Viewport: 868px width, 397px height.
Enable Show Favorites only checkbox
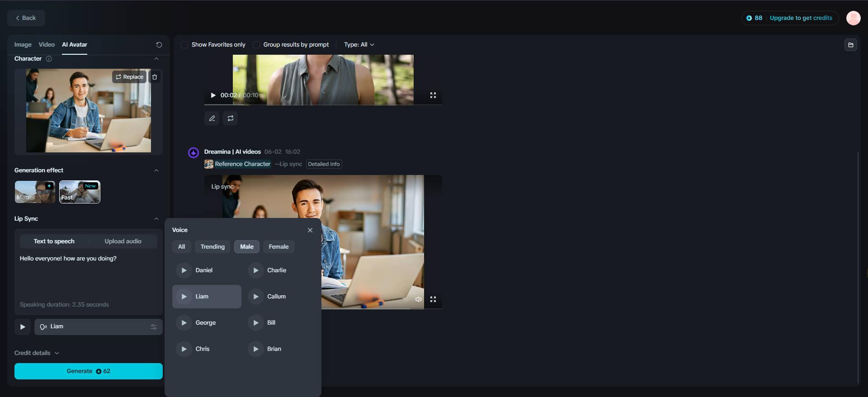tap(184, 45)
